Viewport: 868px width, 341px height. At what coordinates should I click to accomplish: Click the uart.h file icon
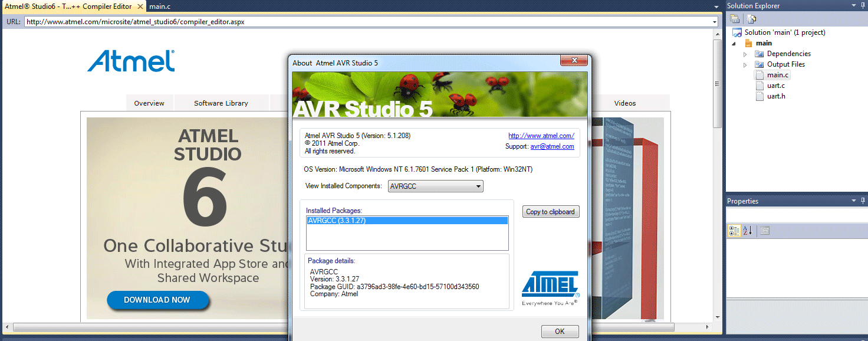click(760, 96)
